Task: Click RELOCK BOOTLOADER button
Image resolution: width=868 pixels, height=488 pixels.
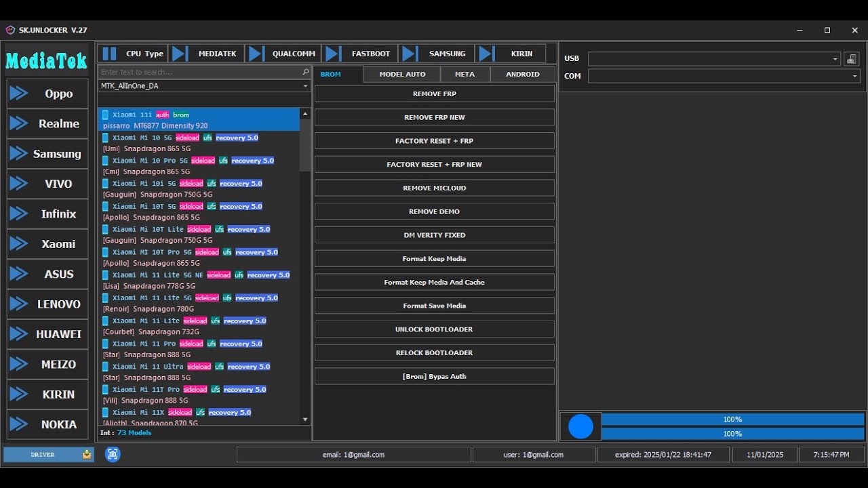Action: click(435, 352)
